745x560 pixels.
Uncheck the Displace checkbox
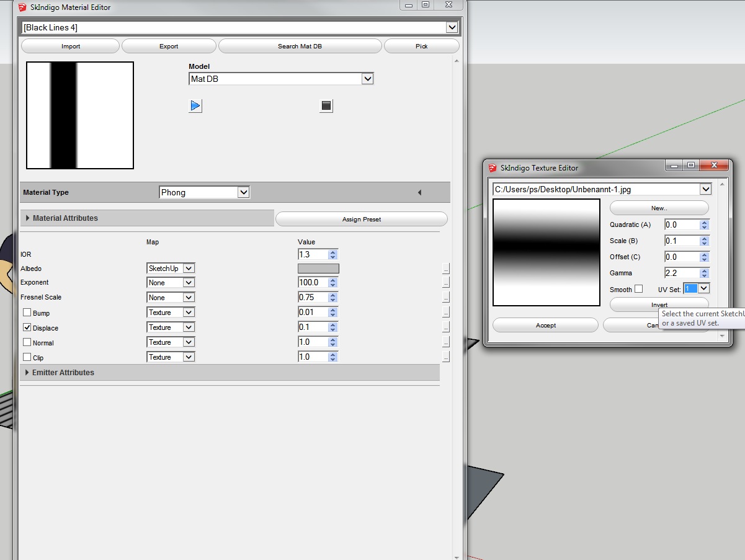point(27,327)
